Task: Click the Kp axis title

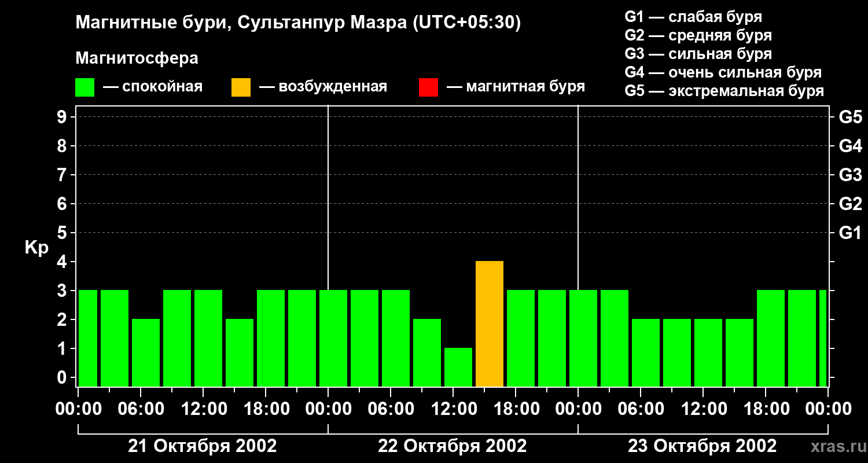Action: pyautogui.click(x=36, y=248)
